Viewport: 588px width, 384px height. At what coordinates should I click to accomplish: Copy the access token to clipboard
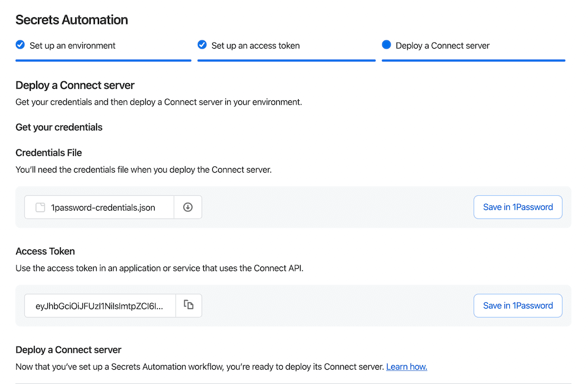click(188, 306)
